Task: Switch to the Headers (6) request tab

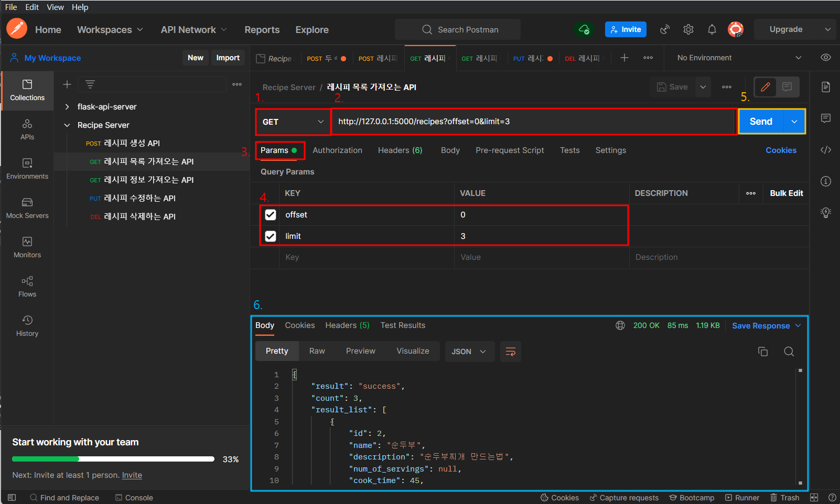Action: pos(400,150)
